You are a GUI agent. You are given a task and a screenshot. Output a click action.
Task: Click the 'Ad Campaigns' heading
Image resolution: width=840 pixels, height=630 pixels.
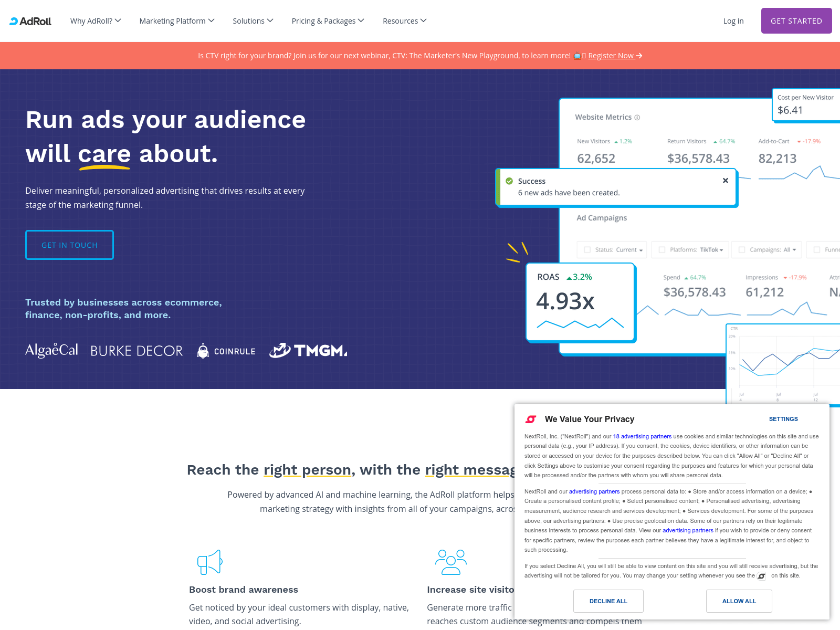coord(602,218)
